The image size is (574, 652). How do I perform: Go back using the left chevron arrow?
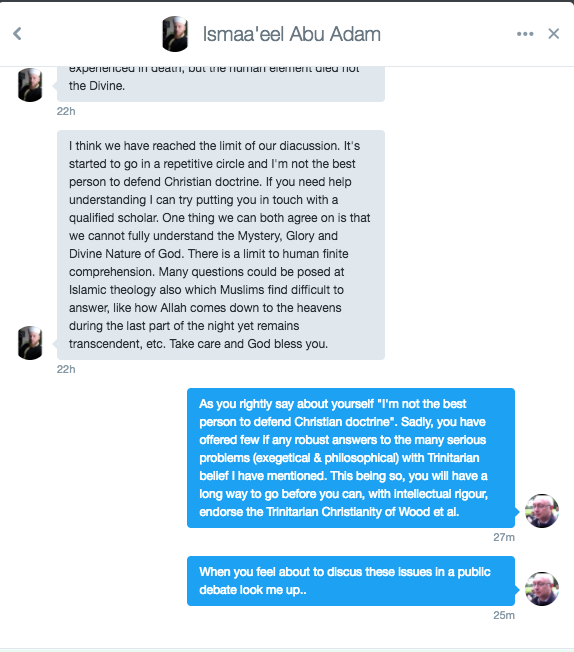17,34
